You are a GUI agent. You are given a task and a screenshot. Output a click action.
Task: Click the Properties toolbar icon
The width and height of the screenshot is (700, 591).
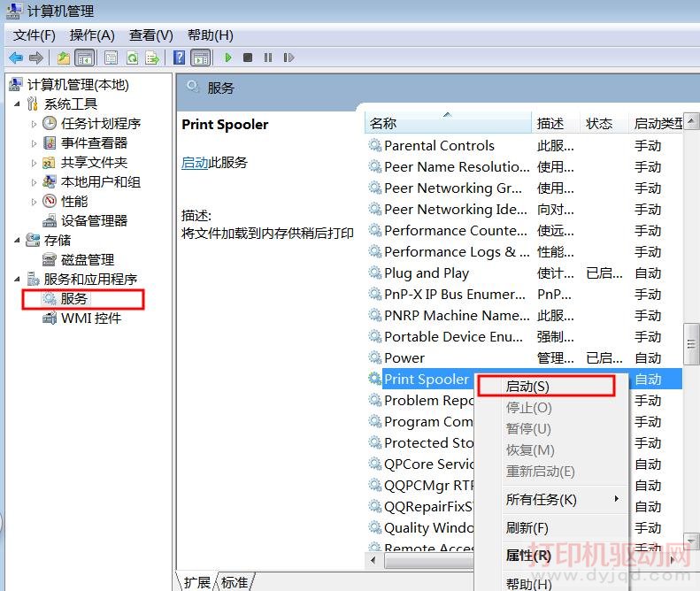click(x=111, y=58)
